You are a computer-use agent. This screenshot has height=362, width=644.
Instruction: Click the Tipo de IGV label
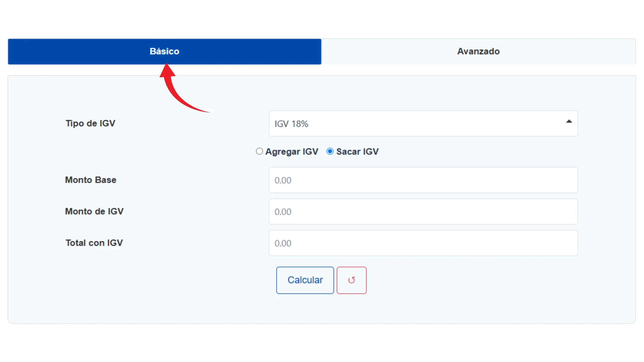pos(91,123)
